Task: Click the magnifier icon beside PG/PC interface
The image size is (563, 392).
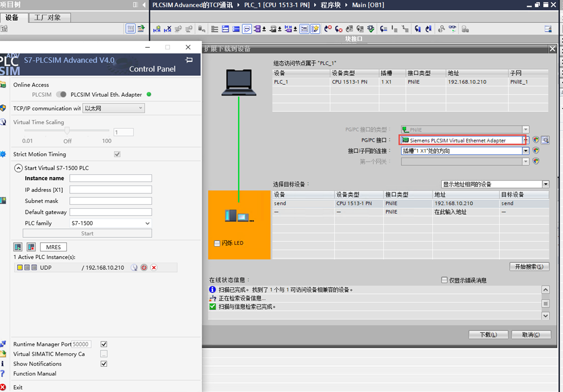Action: tap(545, 140)
